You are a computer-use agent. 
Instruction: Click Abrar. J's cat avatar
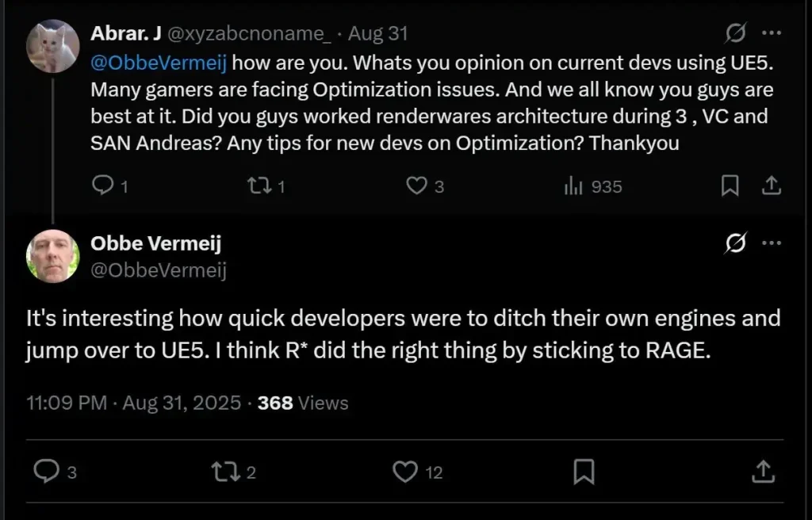pyautogui.click(x=53, y=46)
